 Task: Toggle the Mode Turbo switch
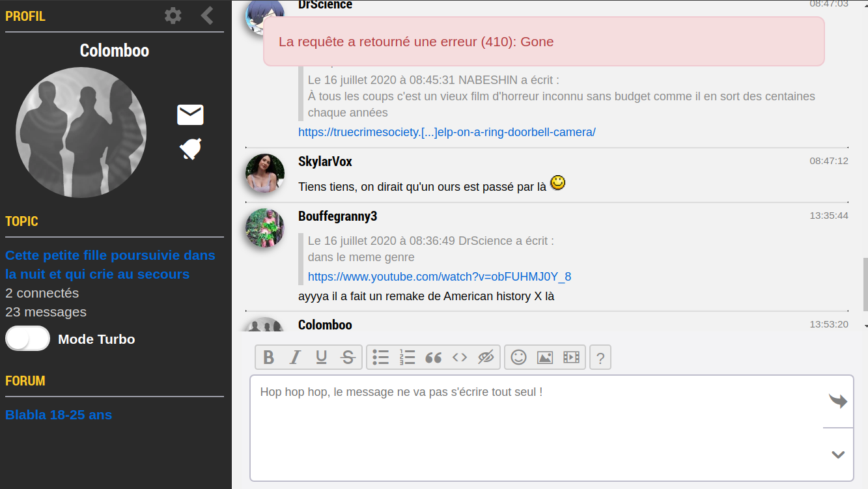click(x=28, y=339)
